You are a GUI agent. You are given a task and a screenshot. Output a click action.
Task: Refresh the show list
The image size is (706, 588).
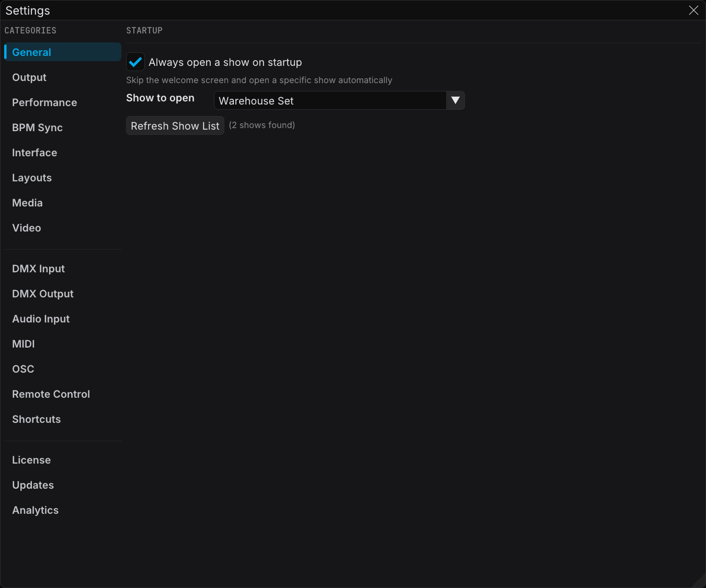pyautogui.click(x=175, y=125)
